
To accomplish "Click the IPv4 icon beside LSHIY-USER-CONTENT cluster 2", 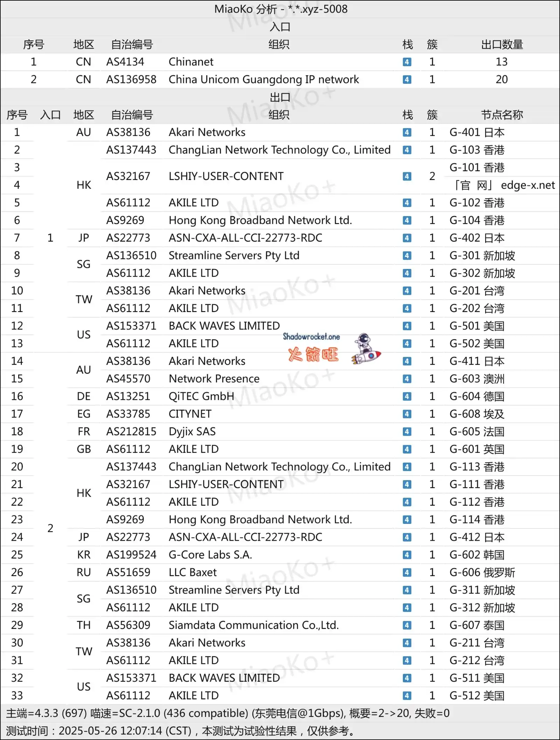I will pos(407,176).
